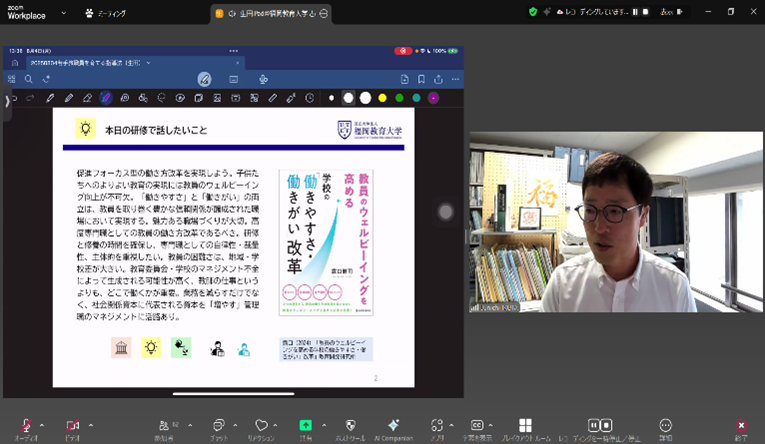This screenshot has height=444, width=765.
Task: Choose the green pen color
Action: point(400,98)
